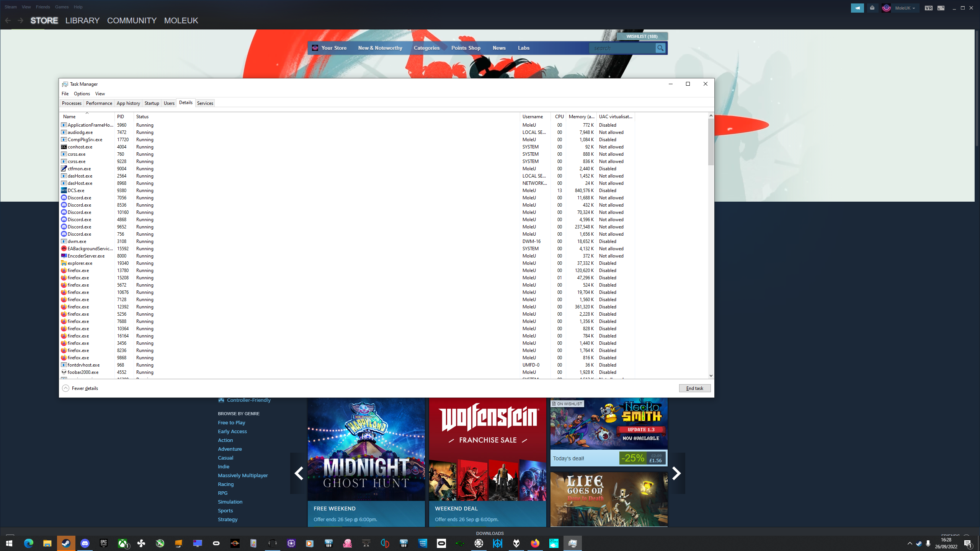Open NecroSmith today's deal card
Image resolution: width=980 pixels, height=551 pixels.
click(609, 432)
